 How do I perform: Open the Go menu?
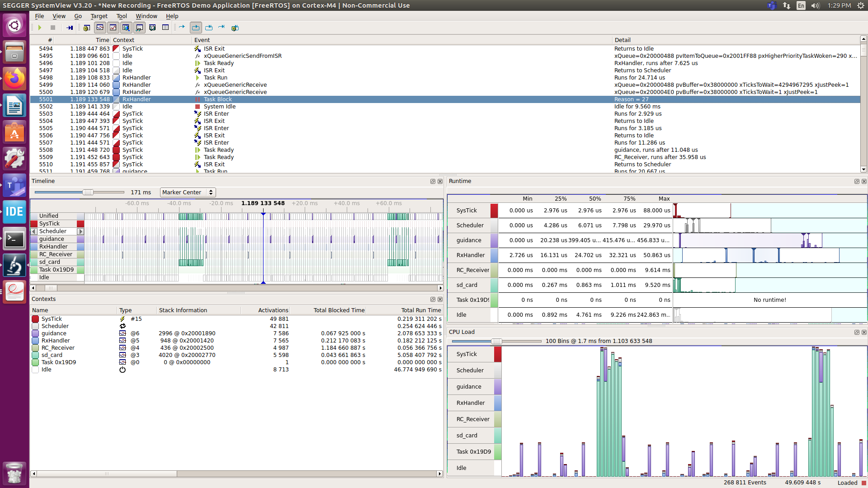pyautogui.click(x=78, y=16)
